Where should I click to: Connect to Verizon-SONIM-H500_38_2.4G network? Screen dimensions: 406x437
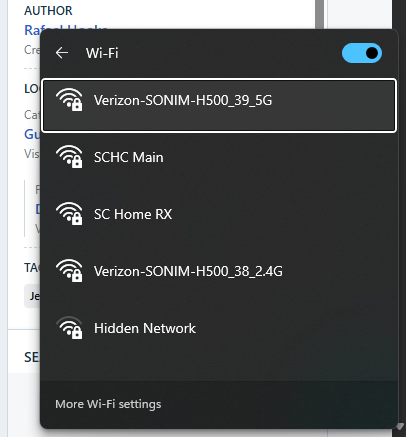click(219, 271)
